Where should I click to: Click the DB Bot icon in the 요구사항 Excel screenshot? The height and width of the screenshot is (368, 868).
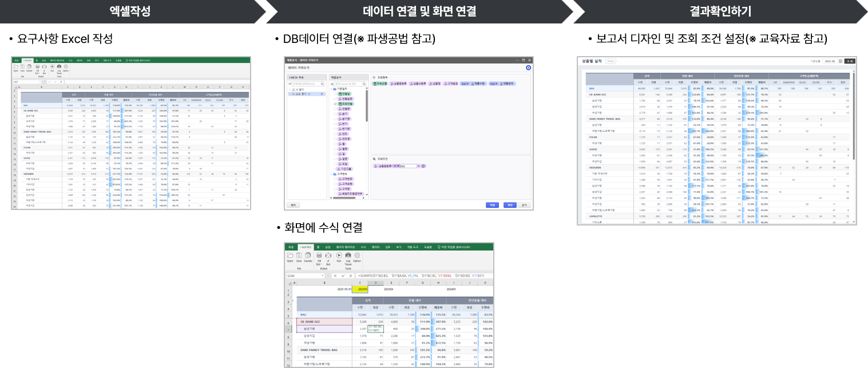(37, 66)
